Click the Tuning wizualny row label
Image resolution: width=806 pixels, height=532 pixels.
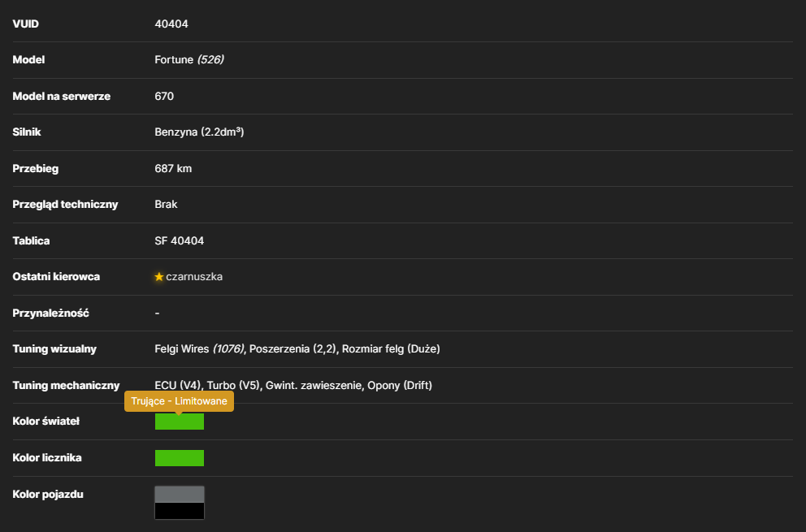tap(54, 349)
